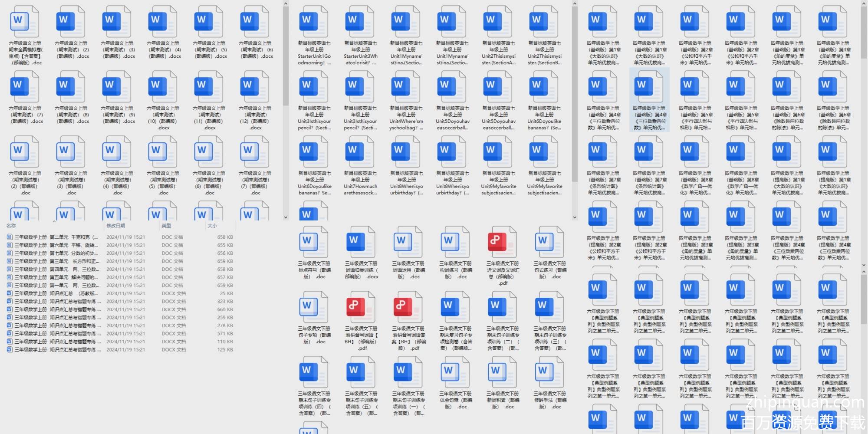Screen dimensions: 868x434
Task: Select the 第七单元 分数的初步 list row
Action: (x=56, y=253)
